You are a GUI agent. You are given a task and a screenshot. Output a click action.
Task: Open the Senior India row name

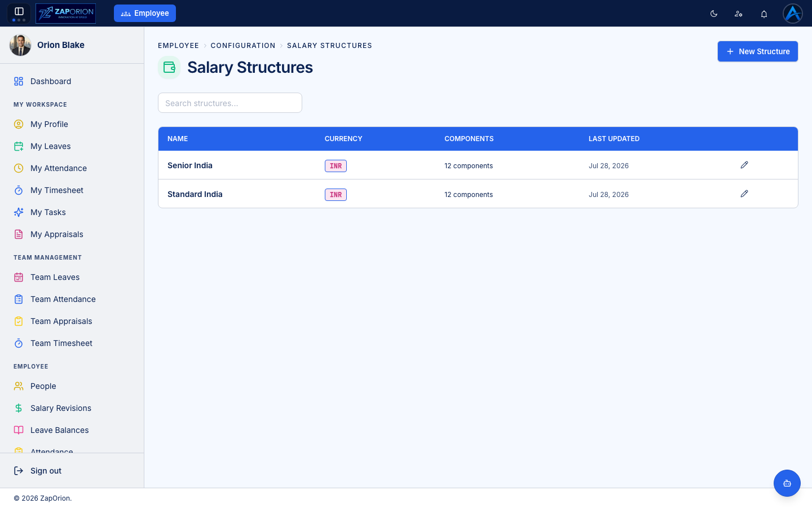pos(190,165)
